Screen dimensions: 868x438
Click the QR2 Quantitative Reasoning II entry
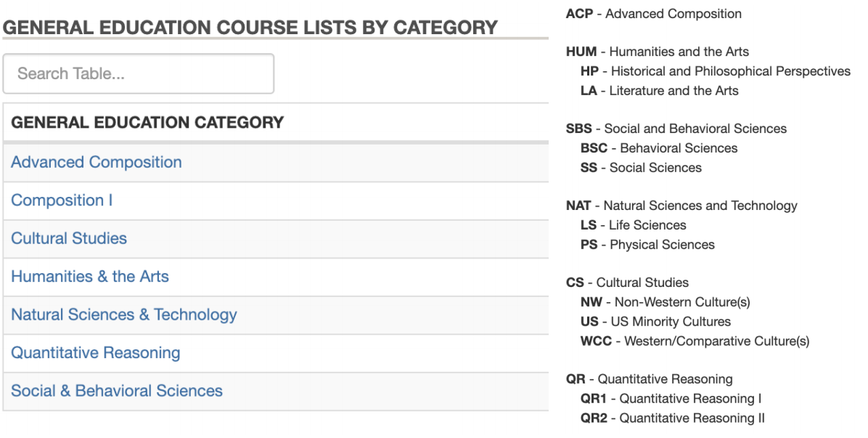click(672, 418)
